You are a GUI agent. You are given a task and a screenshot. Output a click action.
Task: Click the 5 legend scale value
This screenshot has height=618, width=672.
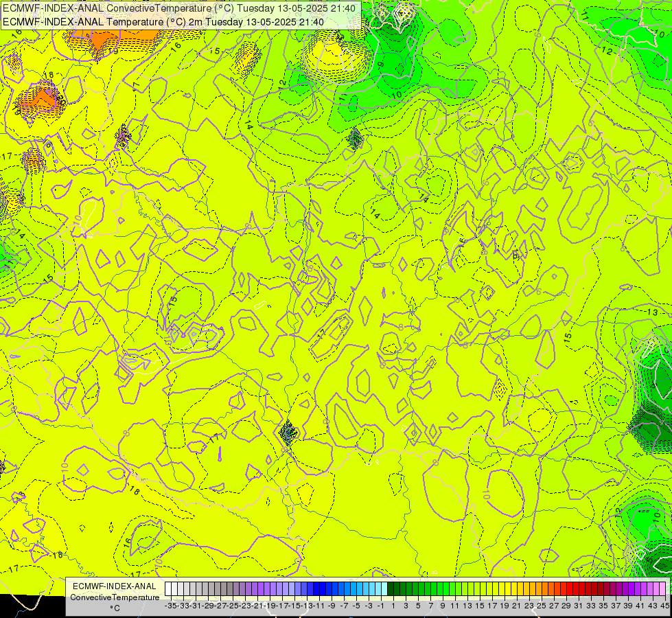tap(418, 606)
